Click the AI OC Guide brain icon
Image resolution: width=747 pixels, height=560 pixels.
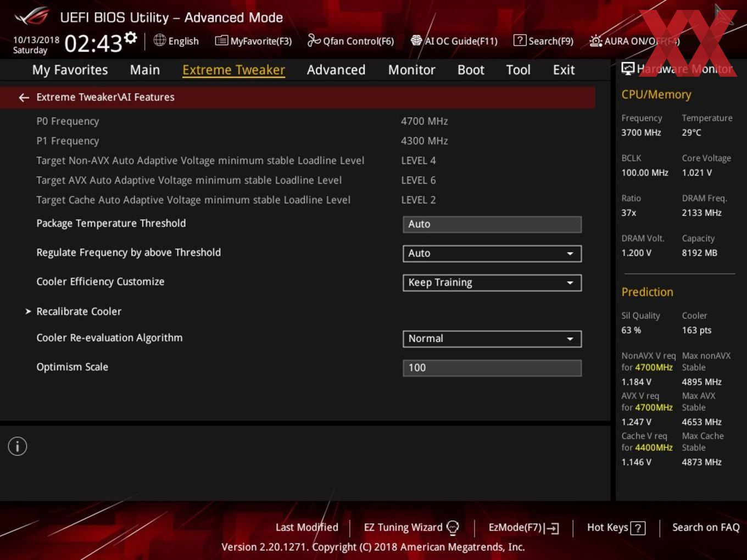pos(416,41)
